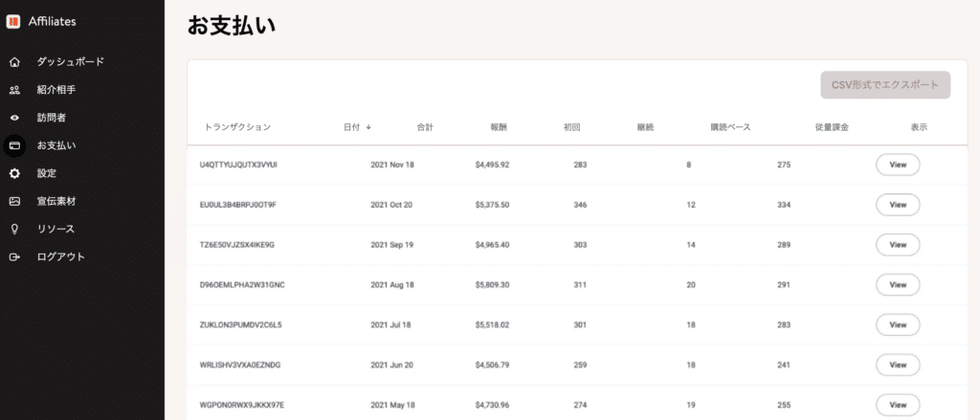980x420 pixels.
Task: View the 2021 Aug 18 payment
Action: pos(897,285)
